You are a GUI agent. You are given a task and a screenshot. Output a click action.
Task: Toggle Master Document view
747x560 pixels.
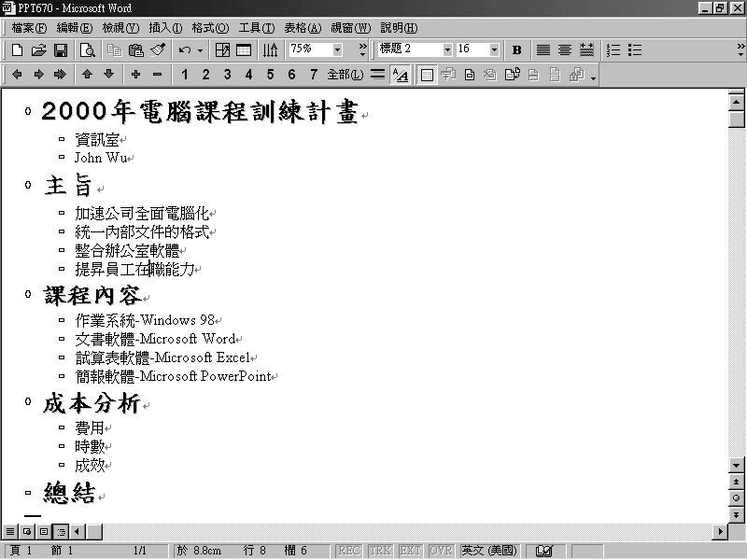pos(428,75)
